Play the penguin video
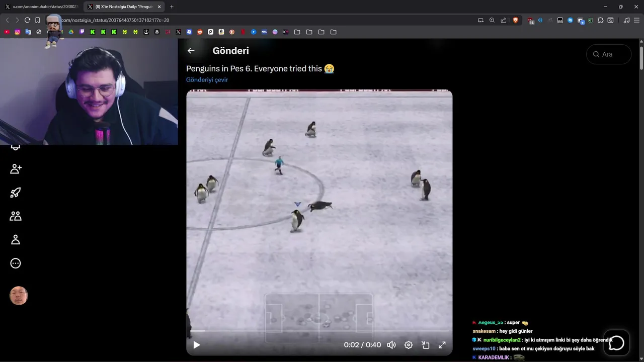The height and width of the screenshot is (362, 644). (197, 345)
